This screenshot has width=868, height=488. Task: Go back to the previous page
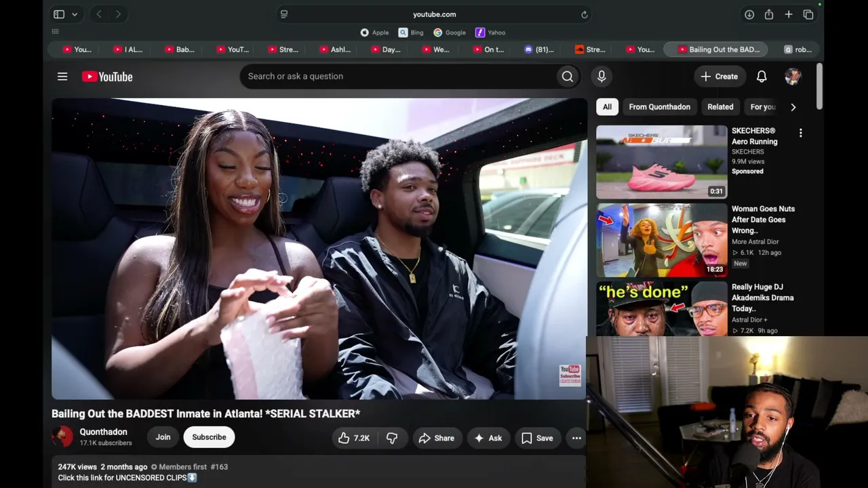pyautogui.click(x=99, y=14)
